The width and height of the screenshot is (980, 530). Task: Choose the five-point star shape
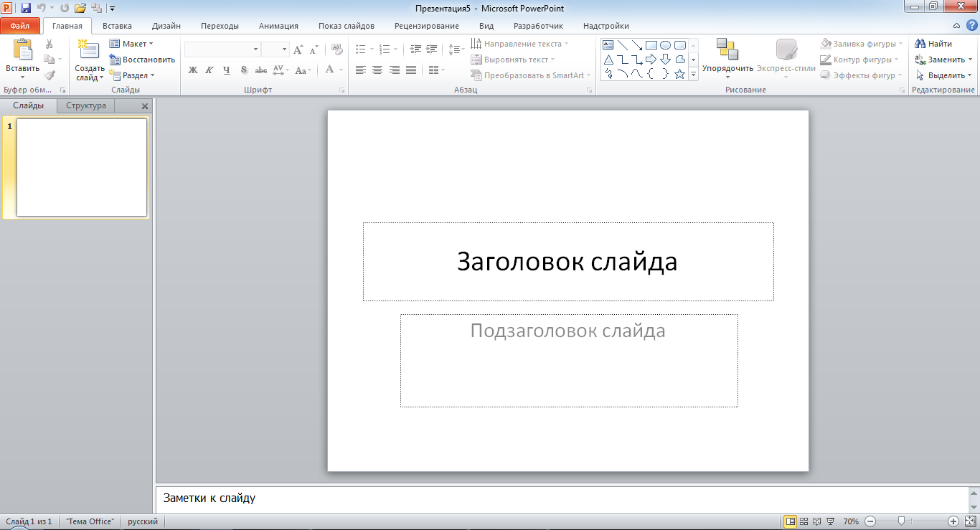click(680, 74)
